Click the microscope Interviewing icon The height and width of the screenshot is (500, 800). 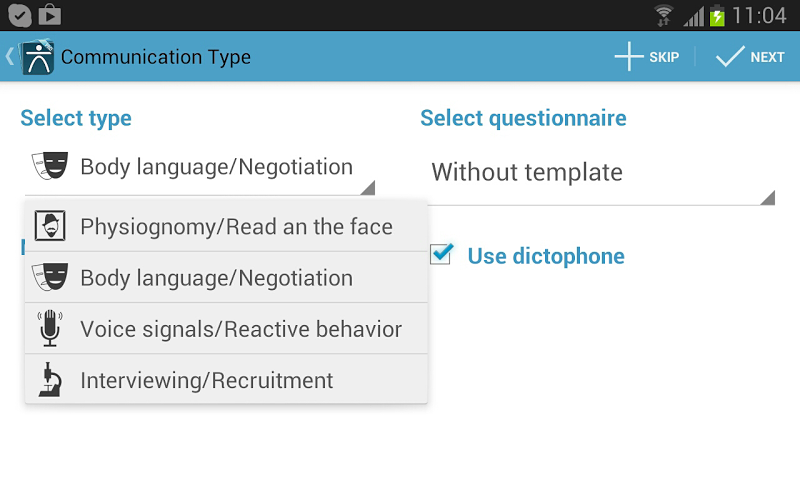click(50, 380)
